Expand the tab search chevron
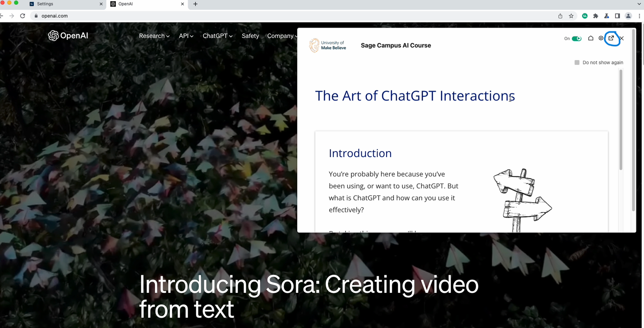This screenshot has height=328, width=644. click(639, 4)
